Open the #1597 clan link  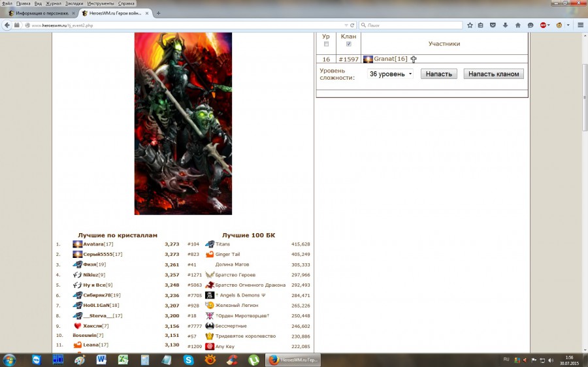tap(348, 59)
